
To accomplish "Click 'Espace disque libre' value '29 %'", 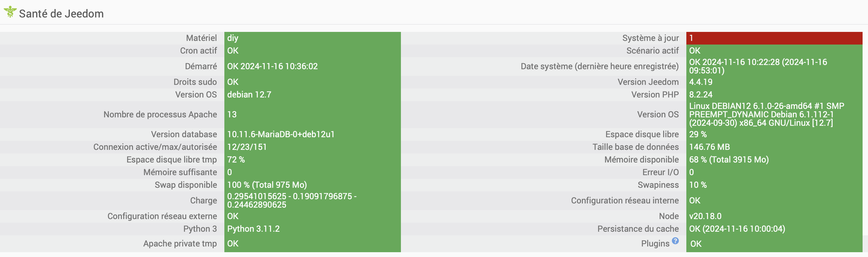I will (698, 134).
